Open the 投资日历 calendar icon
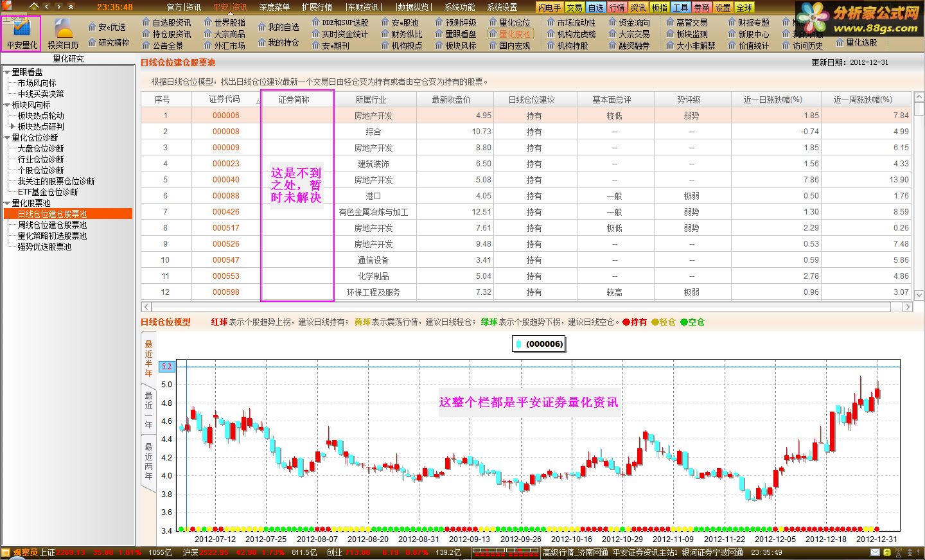925x560 pixels. (63, 33)
